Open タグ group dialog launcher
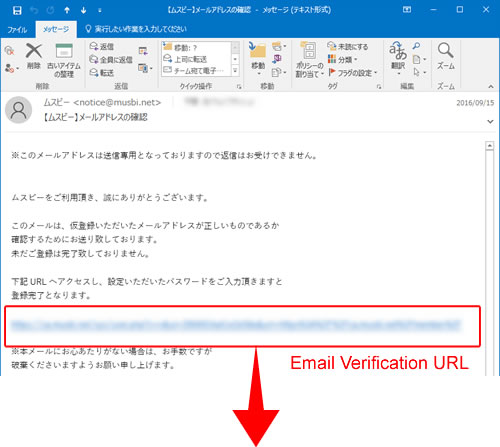The width and height of the screenshot is (500, 447). (x=379, y=87)
